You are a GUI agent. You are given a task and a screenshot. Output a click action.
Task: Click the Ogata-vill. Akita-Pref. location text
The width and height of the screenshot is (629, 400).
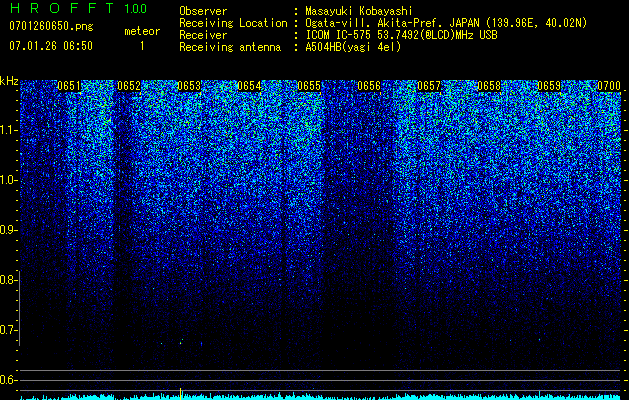pos(446,23)
